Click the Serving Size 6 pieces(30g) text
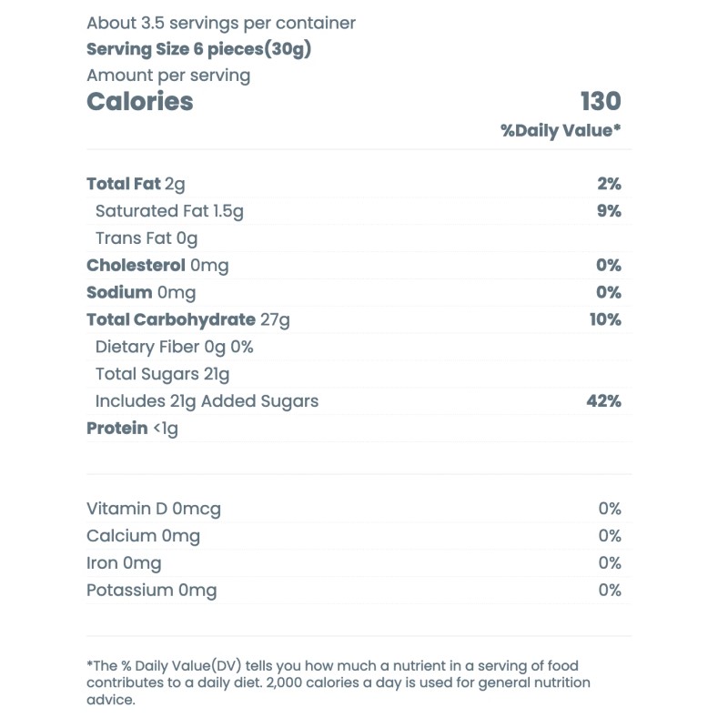This screenshot has width=728, height=728. click(198, 49)
